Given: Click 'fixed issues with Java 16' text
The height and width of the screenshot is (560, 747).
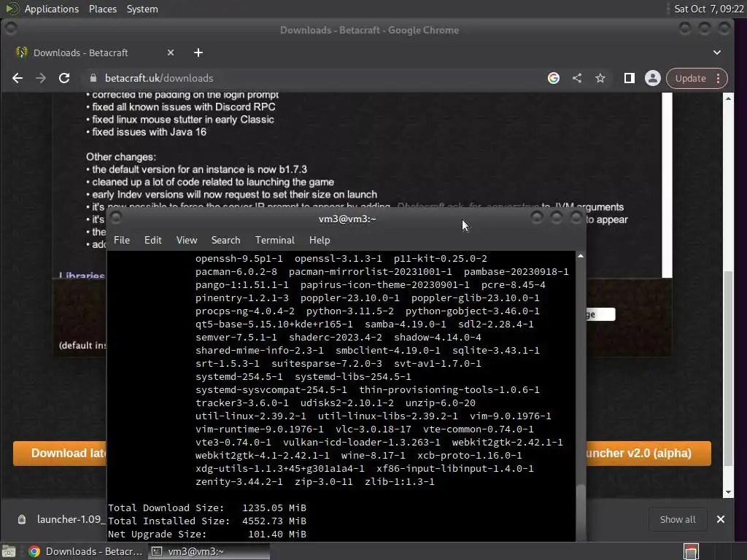Looking at the screenshot, I should (x=149, y=132).
